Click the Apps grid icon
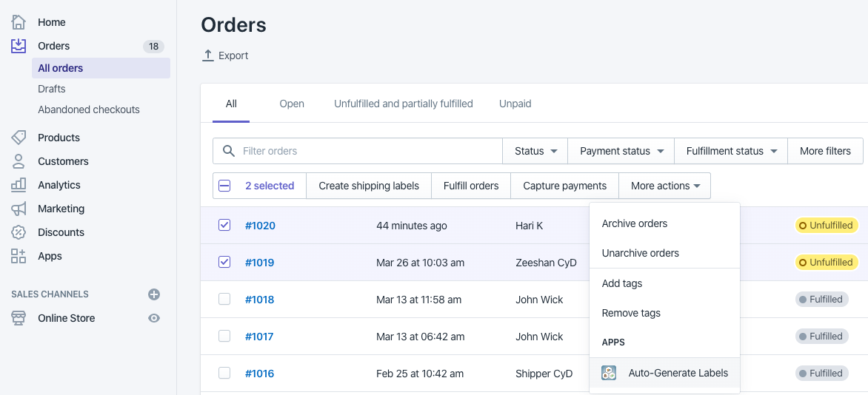This screenshot has height=395, width=868. pos(19,256)
